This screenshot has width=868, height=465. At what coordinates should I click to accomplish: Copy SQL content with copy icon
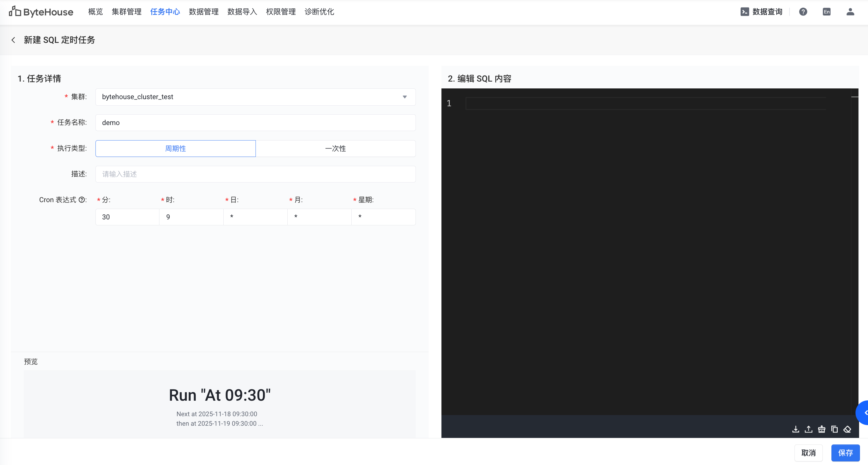pos(834,429)
